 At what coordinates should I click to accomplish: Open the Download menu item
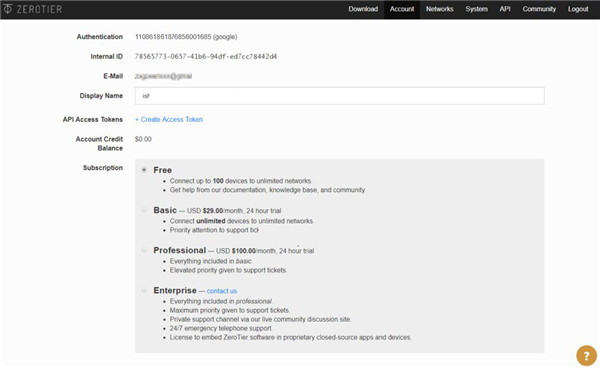point(363,9)
